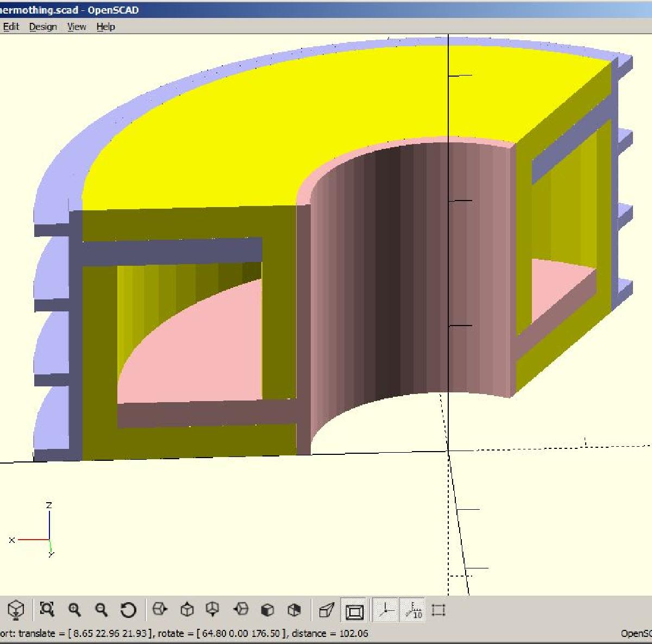Open the Help menu

pyautogui.click(x=105, y=27)
